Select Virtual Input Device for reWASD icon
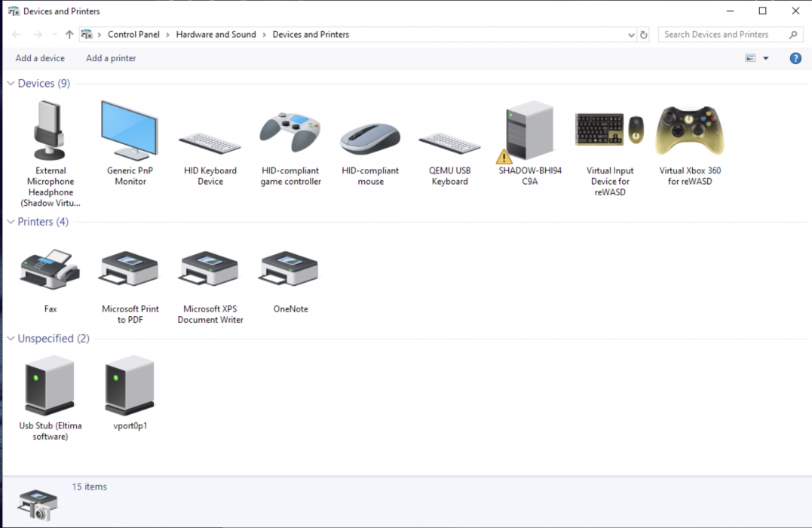812x528 pixels. point(609,130)
